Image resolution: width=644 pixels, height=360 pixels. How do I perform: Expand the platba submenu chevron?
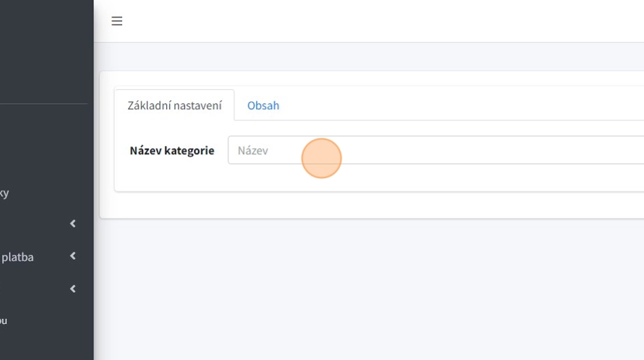73,256
